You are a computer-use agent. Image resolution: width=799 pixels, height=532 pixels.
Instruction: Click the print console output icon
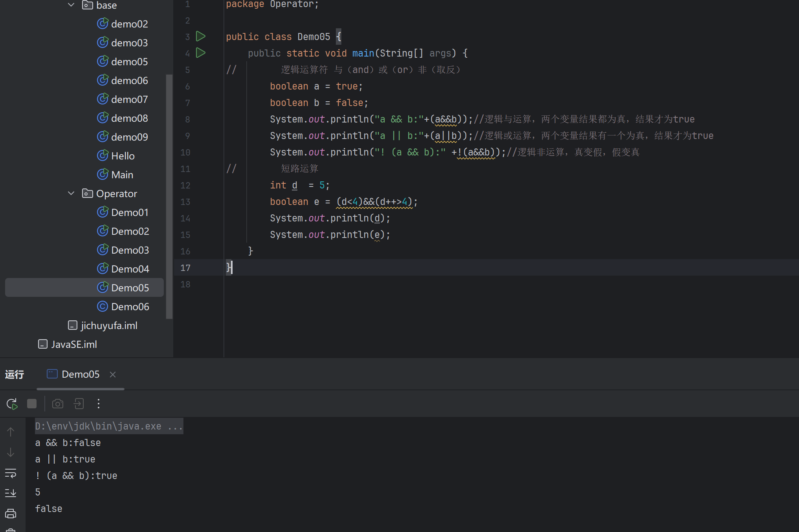[11, 514]
